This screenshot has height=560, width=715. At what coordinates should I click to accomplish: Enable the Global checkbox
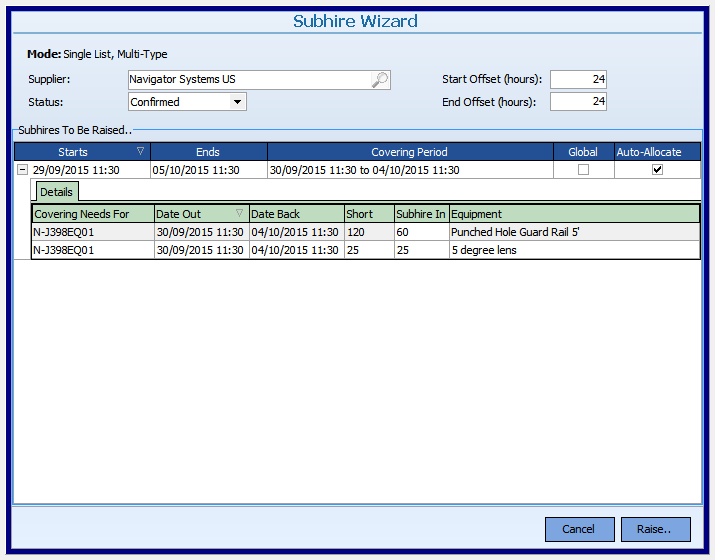[583, 170]
